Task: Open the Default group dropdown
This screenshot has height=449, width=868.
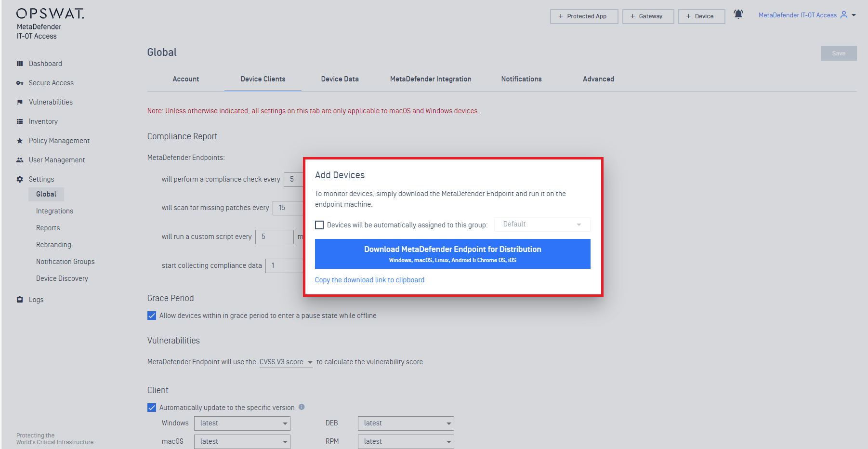Action: point(542,224)
